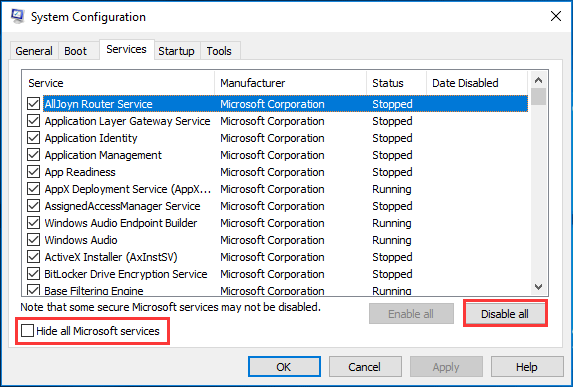Toggle ActiveX Installer (AxInstSV) checkbox
Image resolution: width=573 pixels, height=387 pixels.
coord(33,257)
